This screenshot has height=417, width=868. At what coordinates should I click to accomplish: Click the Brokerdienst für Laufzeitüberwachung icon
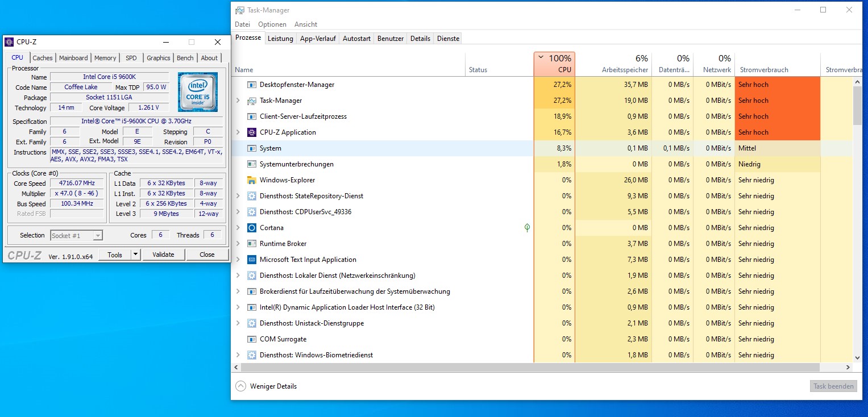pos(252,291)
